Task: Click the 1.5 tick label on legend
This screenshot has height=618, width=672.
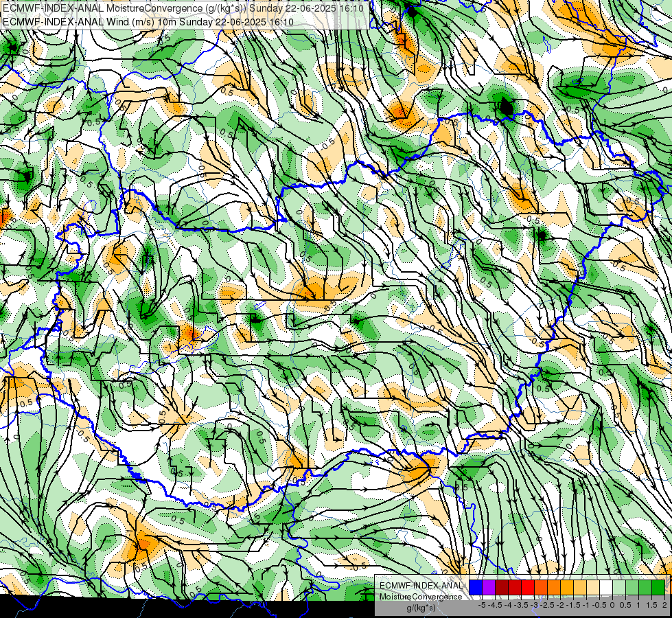Action: (x=652, y=605)
